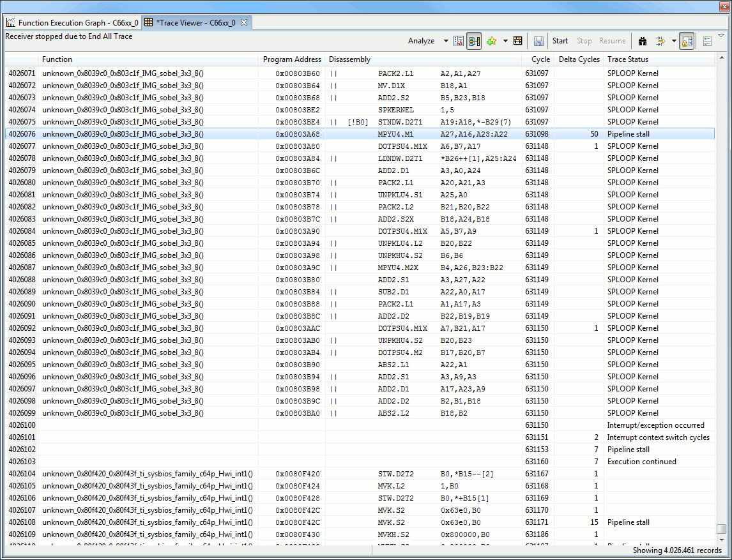
Task: Click the Interrupt/exception occurred status
Action: click(x=655, y=425)
